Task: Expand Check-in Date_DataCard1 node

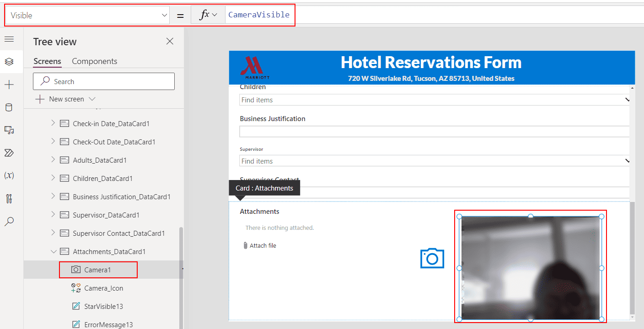Action: click(53, 123)
